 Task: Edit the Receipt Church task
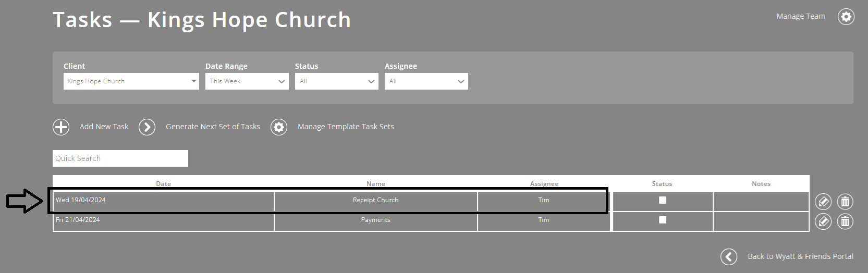coord(823,201)
